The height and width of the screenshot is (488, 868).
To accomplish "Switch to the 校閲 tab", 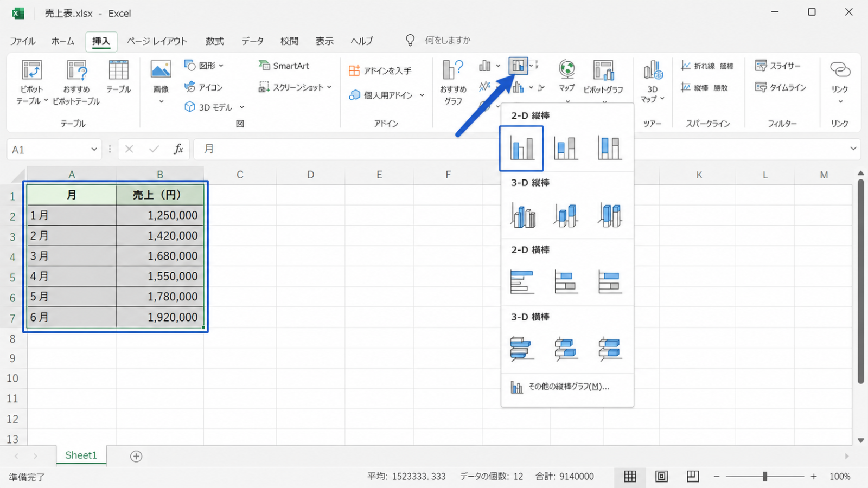I will point(289,41).
